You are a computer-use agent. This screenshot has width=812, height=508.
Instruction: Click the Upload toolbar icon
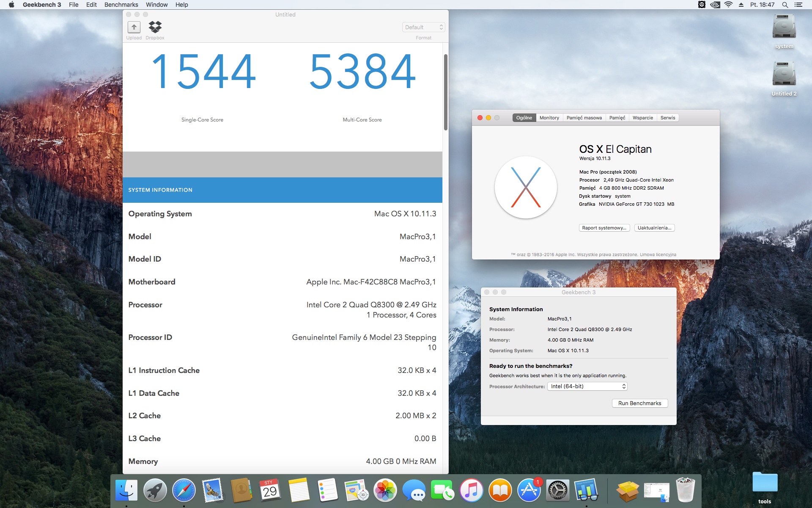tap(134, 28)
